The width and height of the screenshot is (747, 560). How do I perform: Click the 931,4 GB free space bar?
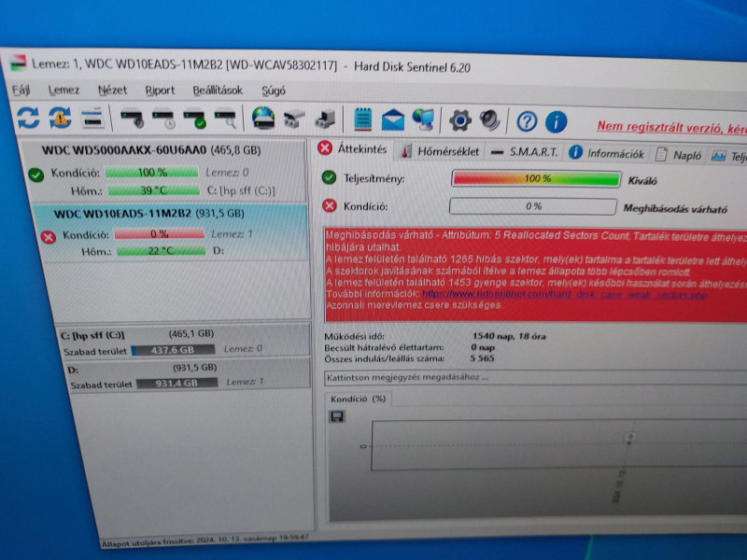point(176,384)
